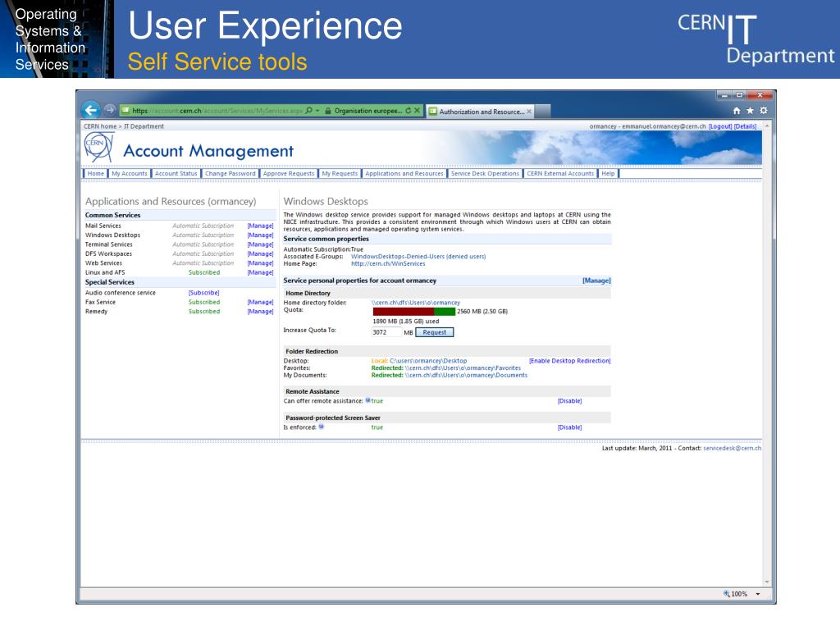Manage the Linux and AFS subscription

point(260,272)
